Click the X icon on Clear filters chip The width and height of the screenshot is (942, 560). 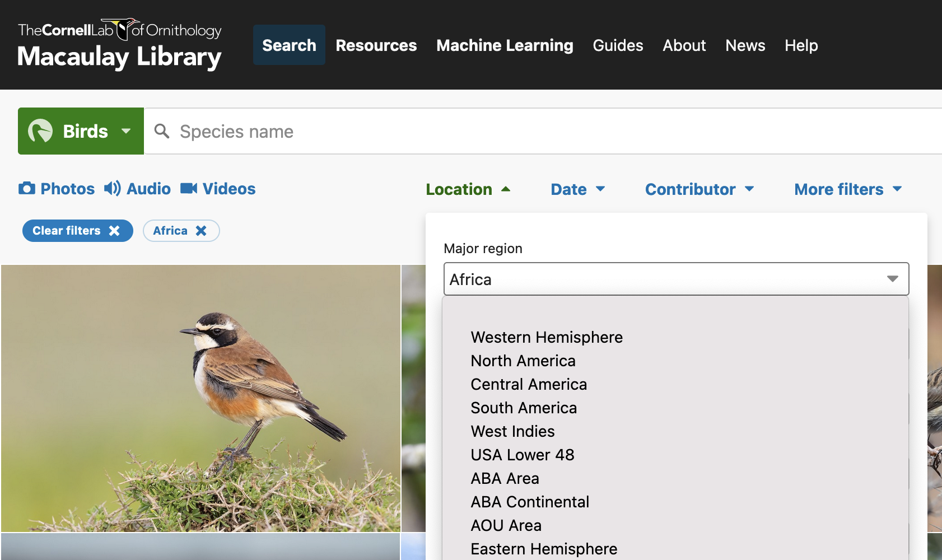click(114, 230)
